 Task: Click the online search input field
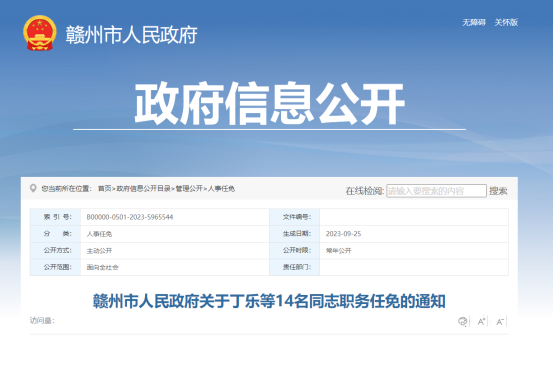[x=436, y=191]
